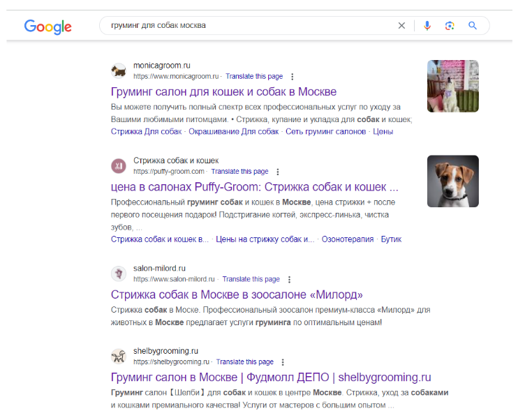Open the 'Бутик' sitelink
Viewport: 532px width, 418px height.
pyautogui.click(x=391, y=239)
